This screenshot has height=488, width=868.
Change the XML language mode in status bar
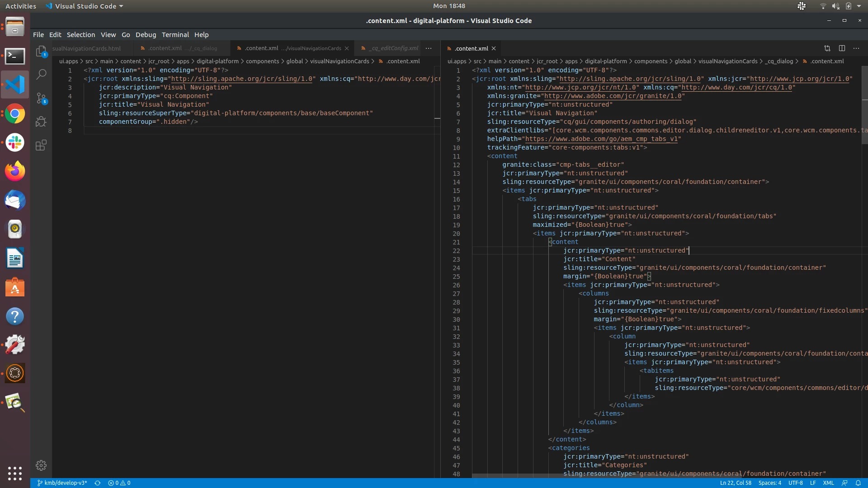click(828, 483)
